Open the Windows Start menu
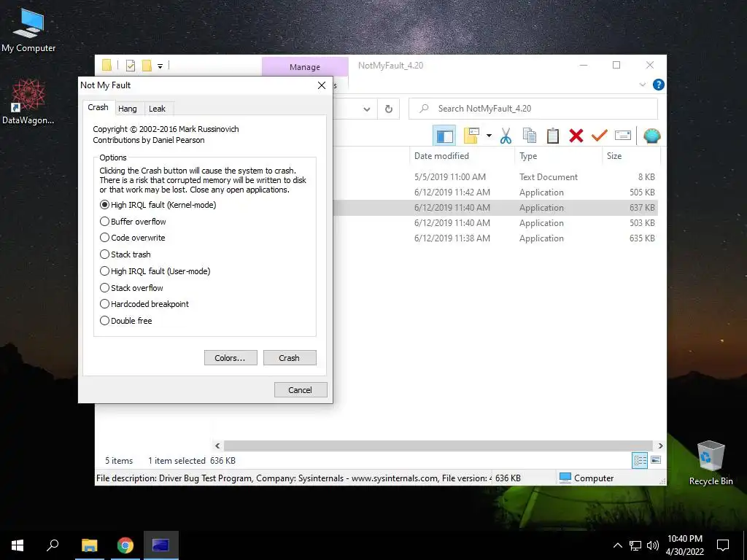 click(18, 545)
